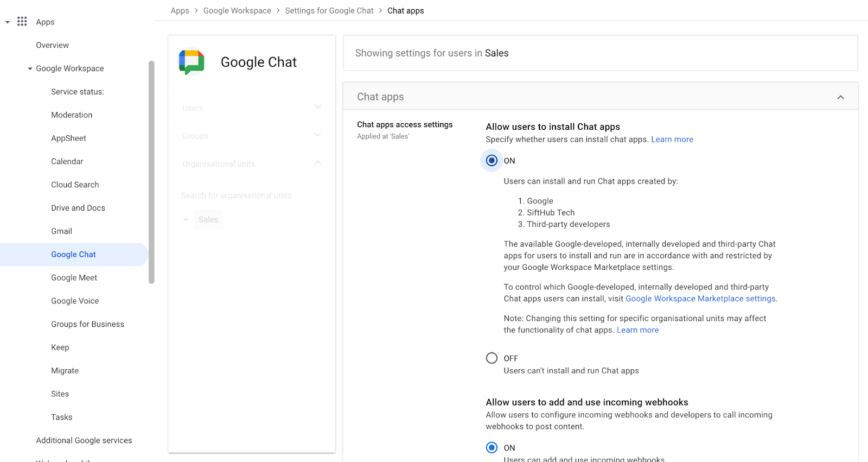Open Google Workspace Marketplace settings link

(700, 299)
